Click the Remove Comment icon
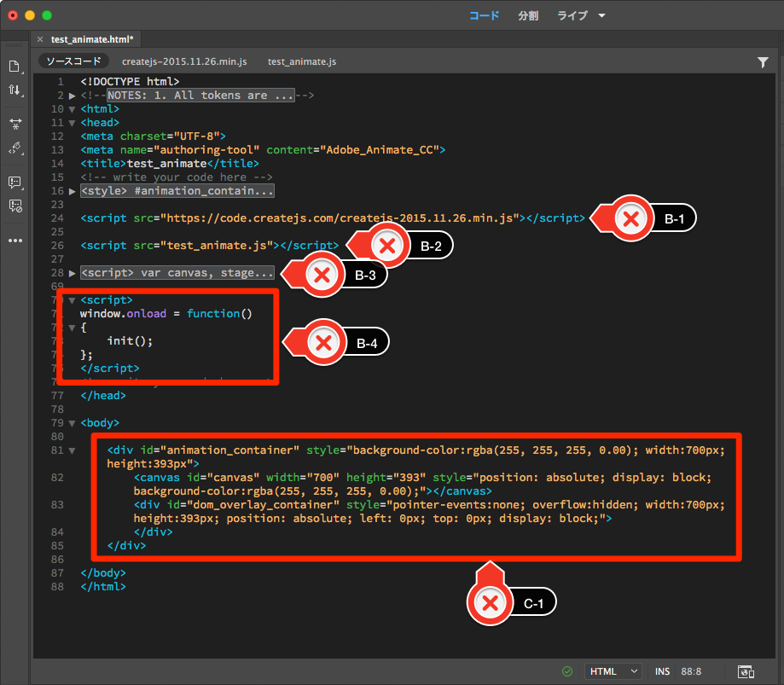Viewport: 784px width, 685px height. click(15, 206)
